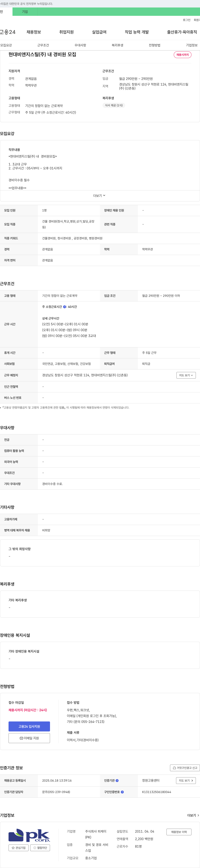Click the job title 현대비앤지스틸(주) 내 경비원 모집
Viewport: 200px width, 868px height.
pos(42,55)
